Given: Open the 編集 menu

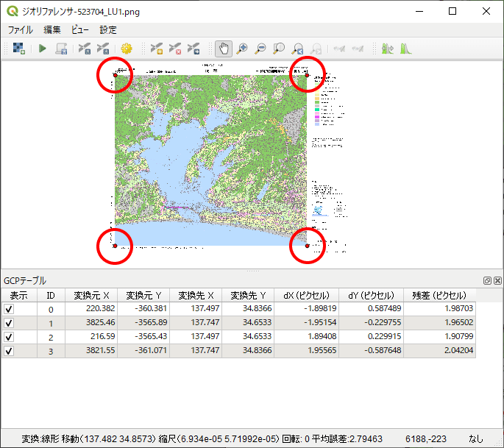Looking at the screenshot, I should [x=52, y=30].
